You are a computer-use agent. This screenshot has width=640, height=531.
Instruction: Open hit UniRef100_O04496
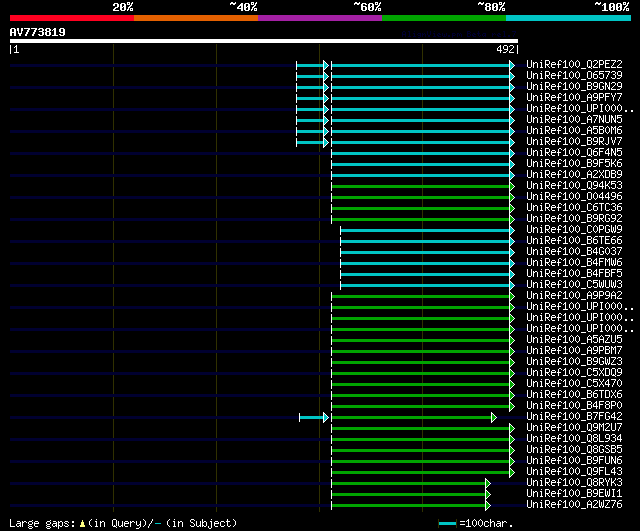574,197
